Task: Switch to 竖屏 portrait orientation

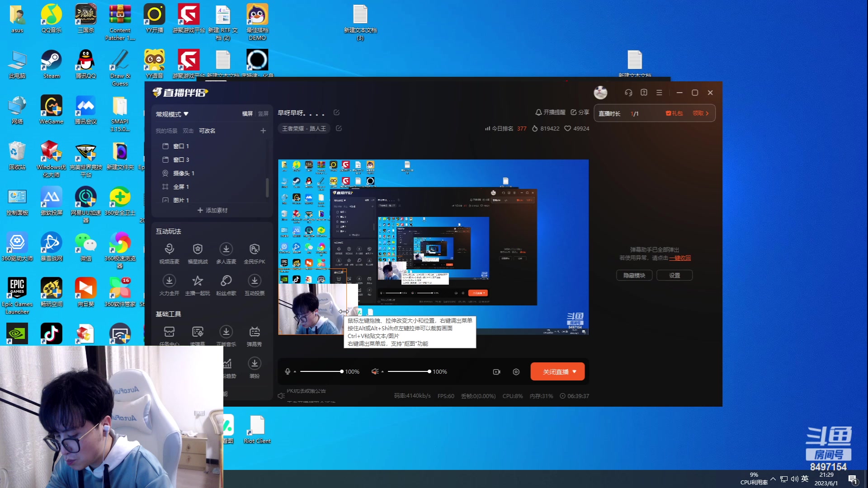Action: (263, 114)
